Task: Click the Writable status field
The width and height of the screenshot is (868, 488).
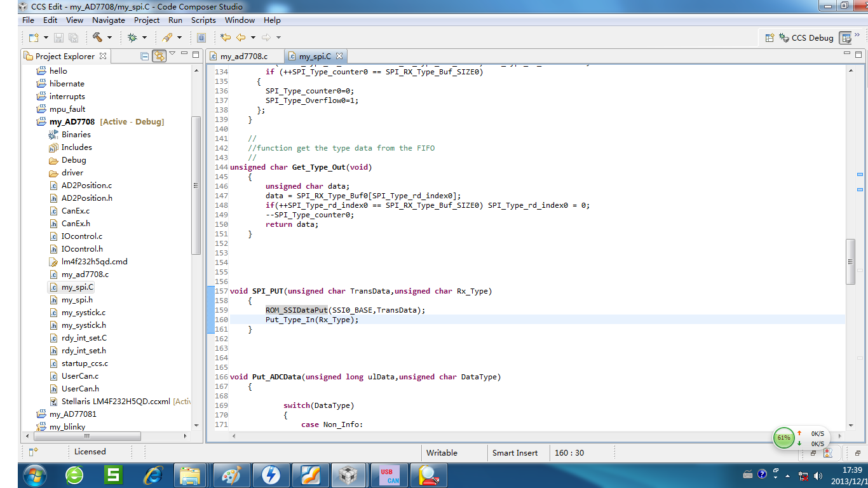Action: [442, 453]
